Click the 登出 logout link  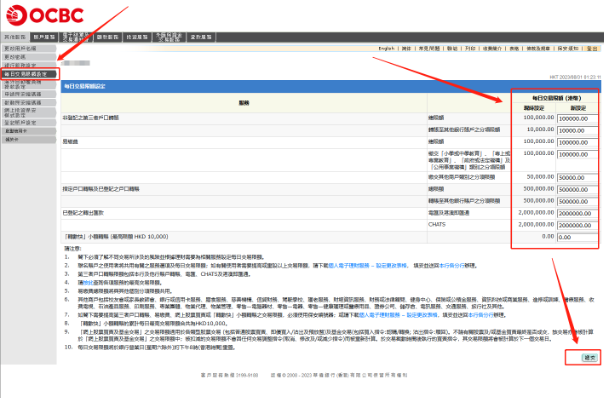tap(592, 49)
